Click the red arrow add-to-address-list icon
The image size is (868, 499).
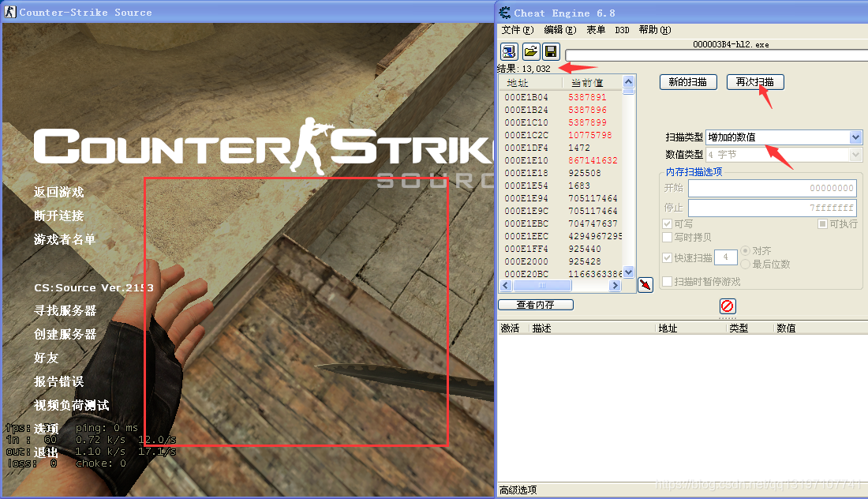coord(645,285)
